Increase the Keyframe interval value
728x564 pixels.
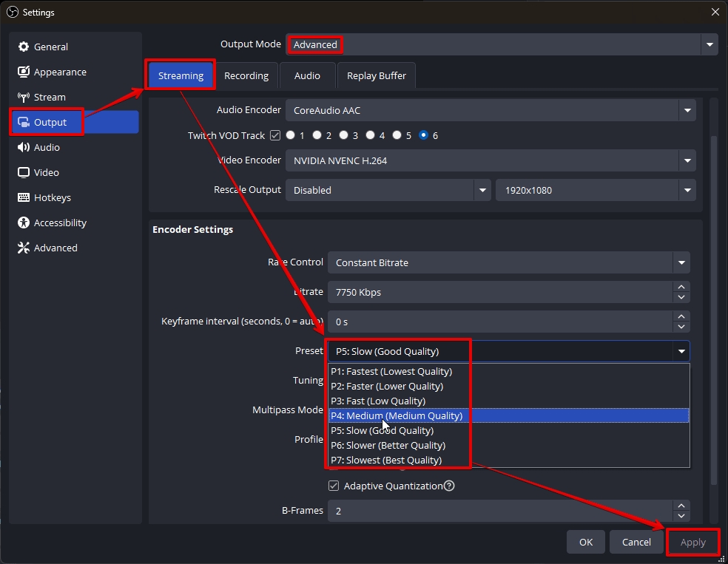click(681, 317)
